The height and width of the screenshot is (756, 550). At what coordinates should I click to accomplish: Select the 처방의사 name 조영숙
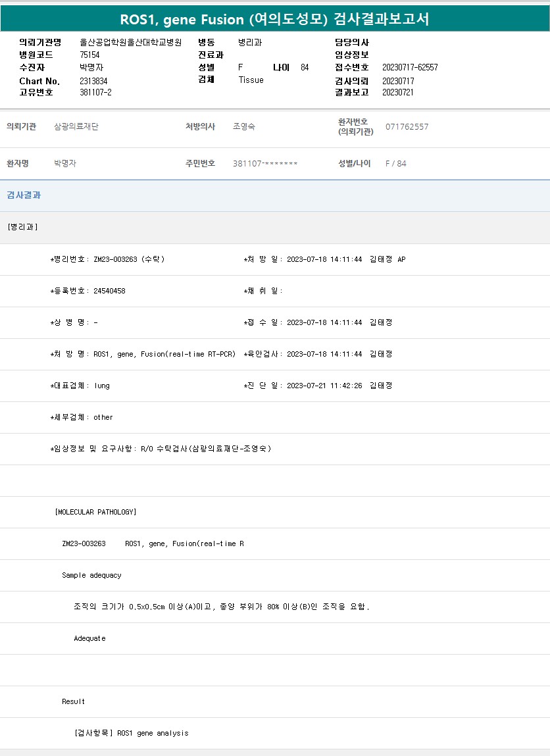[244, 126]
